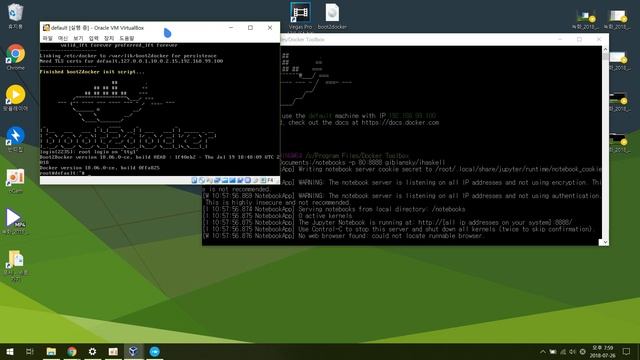Open the 도움말 menu in VirtualBox
Viewport: 640px width, 360px height.
[127, 38]
